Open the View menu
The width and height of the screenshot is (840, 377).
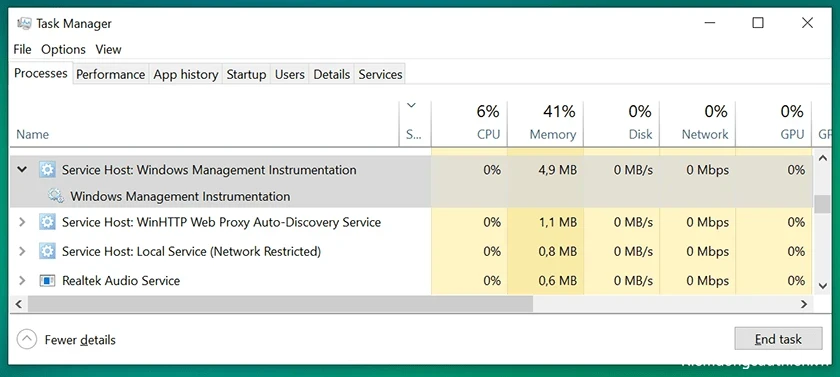(108, 49)
